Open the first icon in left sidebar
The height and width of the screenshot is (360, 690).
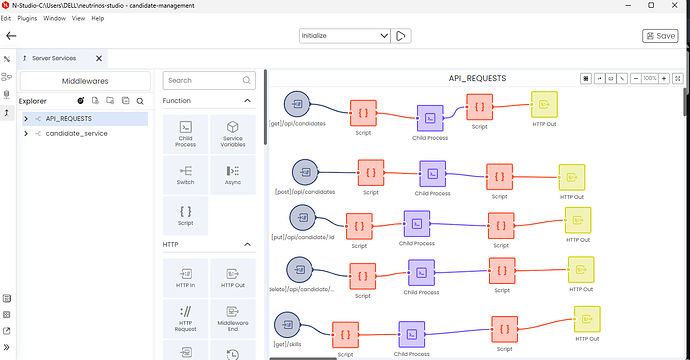tap(7, 59)
